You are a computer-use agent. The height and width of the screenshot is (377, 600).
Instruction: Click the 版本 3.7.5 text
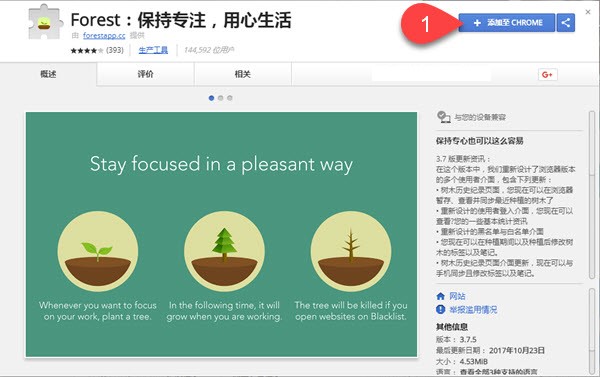click(456, 339)
